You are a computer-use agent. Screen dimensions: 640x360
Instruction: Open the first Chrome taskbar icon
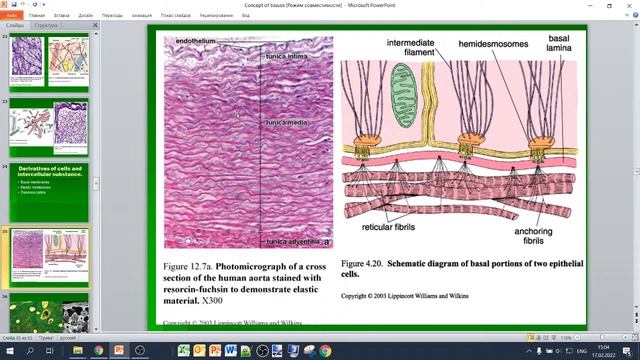98,351
